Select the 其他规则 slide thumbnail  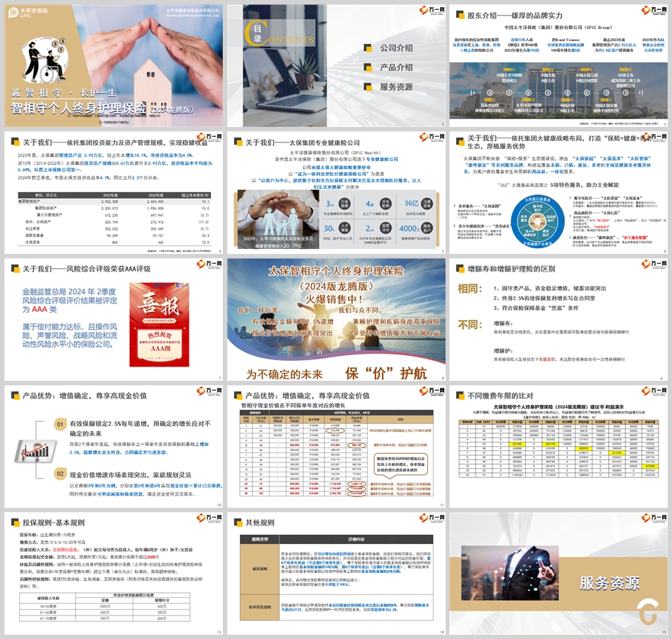pyautogui.click(x=336, y=573)
